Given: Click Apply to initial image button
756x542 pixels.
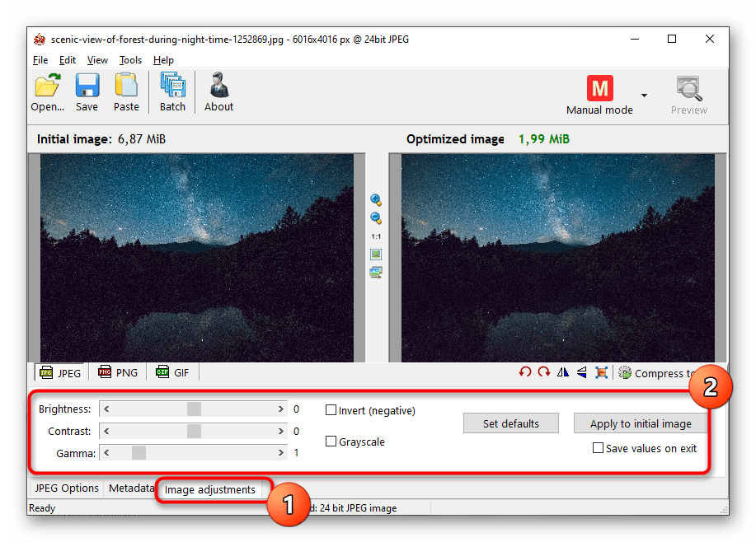Looking at the screenshot, I should pos(641,423).
